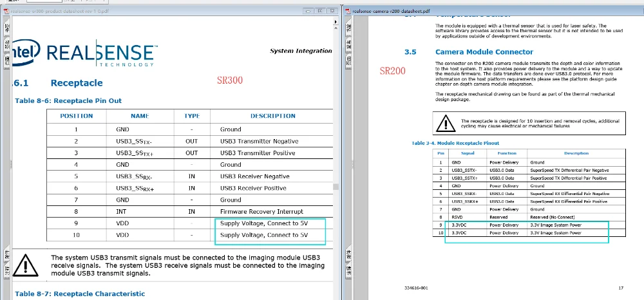Click "Function" column header in R200 table
The image size is (644, 300).
coord(507,153)
